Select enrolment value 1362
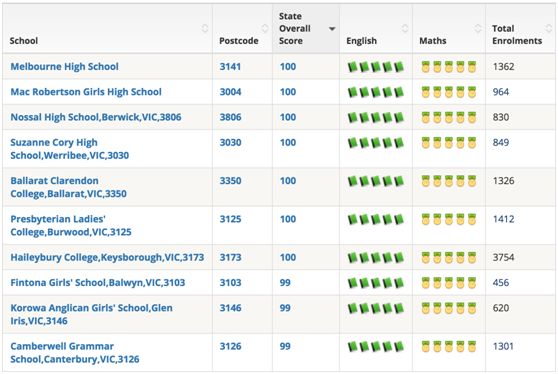 click(504, 67)
